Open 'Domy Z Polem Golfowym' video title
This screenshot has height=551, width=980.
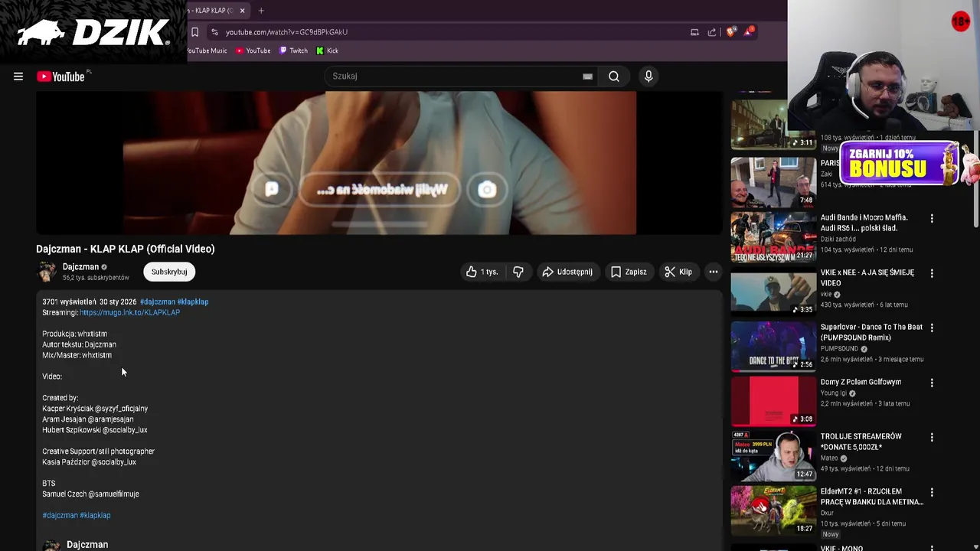pos(861,382)
